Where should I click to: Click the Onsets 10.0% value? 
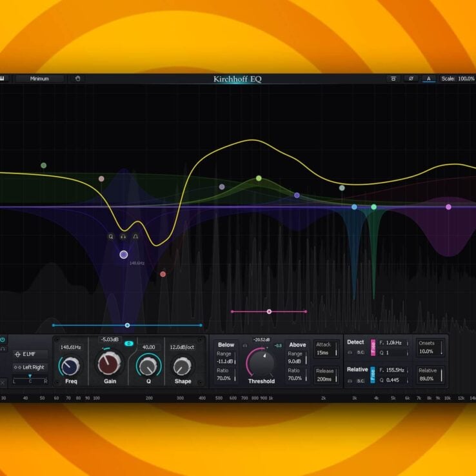click(x=426, y=352)
